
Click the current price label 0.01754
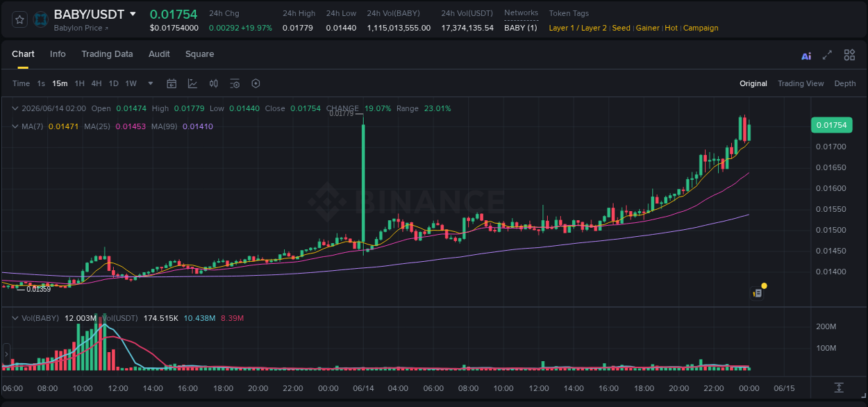tap(831, 125)
